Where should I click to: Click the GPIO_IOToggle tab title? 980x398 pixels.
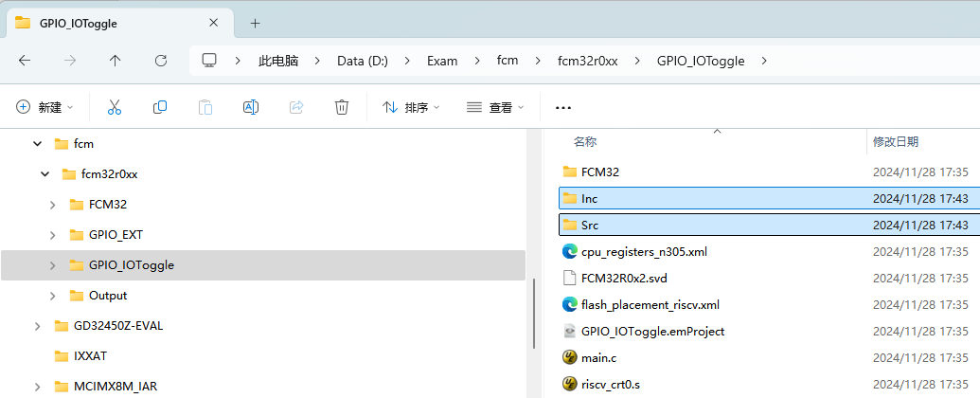coord(79,24)
